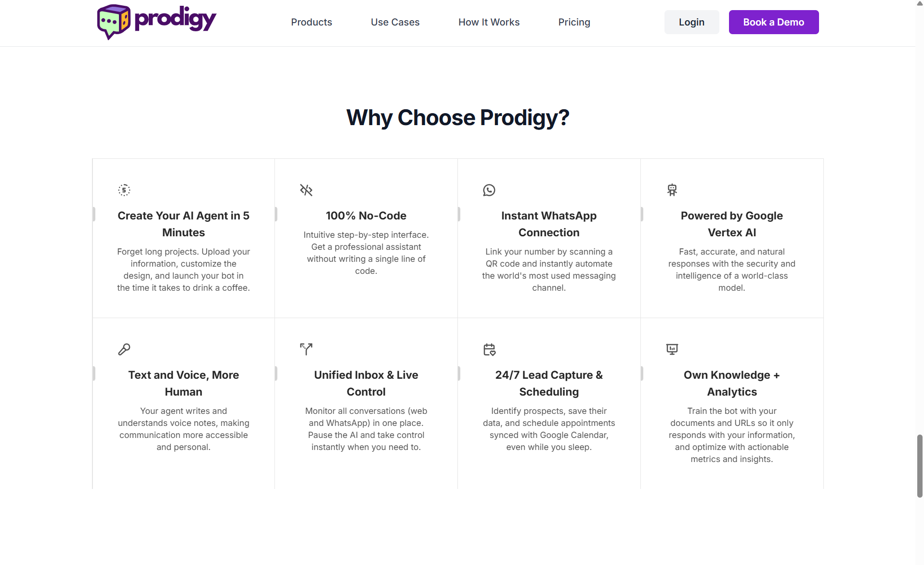Navigate to How It Works
The width and height of the screenshot is (924, 565).
pos(489,22)
